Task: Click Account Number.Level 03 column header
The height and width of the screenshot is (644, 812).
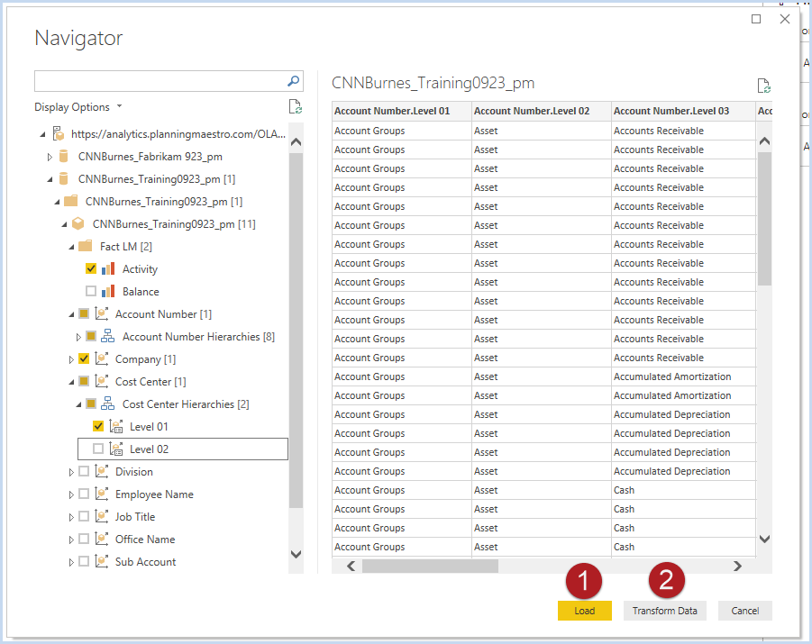Action: (x=683, y=112)
